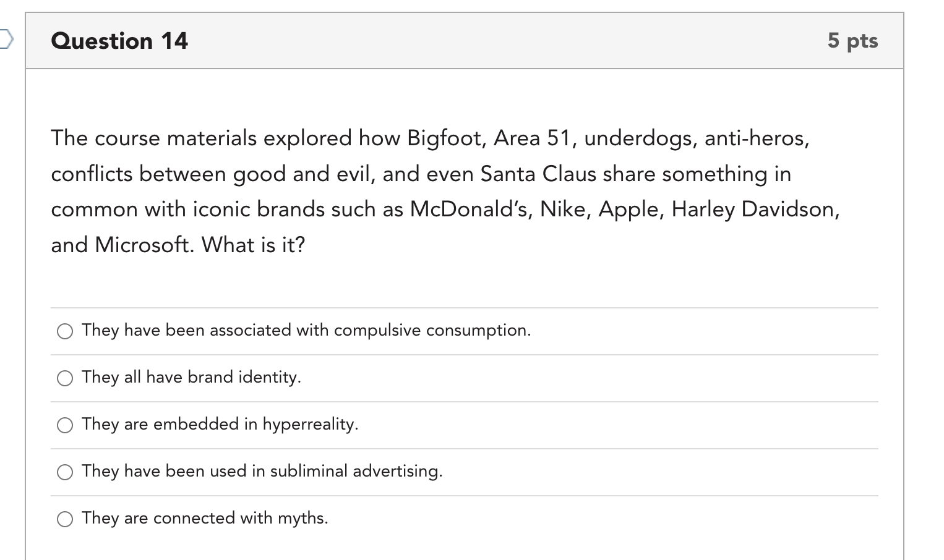This screenshot has height=560, width=944.
Task: Click the '5 pts' label
Action: point(854,41)
